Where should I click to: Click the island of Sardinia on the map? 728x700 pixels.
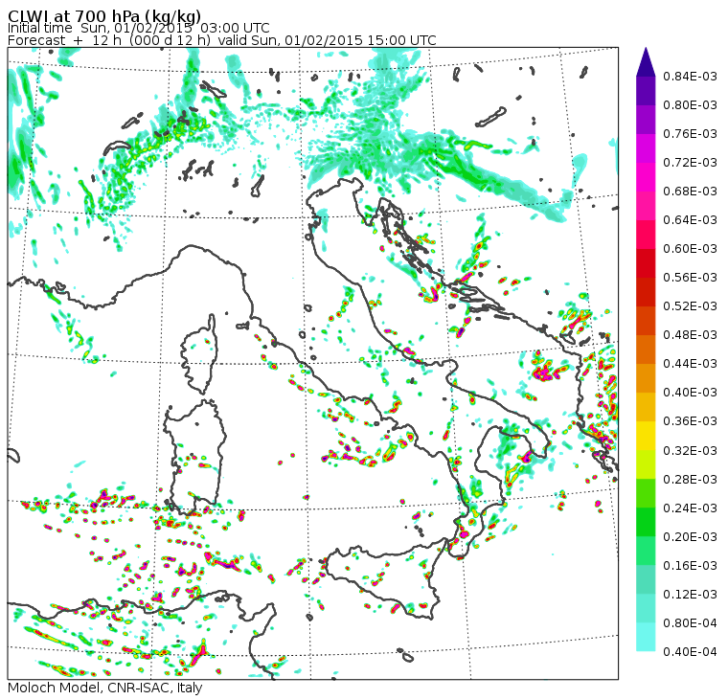tap(195, 460)
